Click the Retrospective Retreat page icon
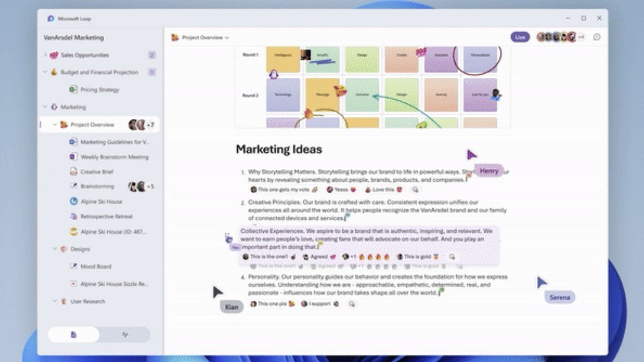Image resolution: width=644 pixels, height=362 pixels. click(x=74, y=217)
